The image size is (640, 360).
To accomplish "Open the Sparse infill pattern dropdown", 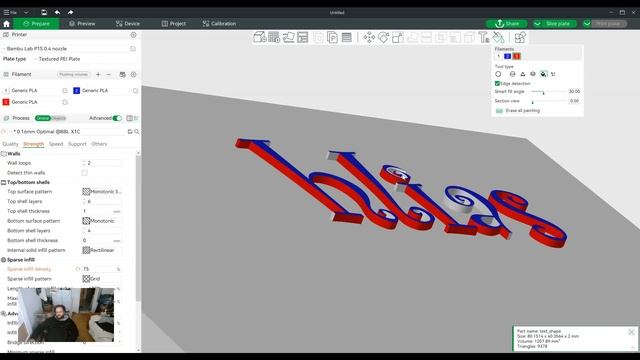I will (102, 279).
